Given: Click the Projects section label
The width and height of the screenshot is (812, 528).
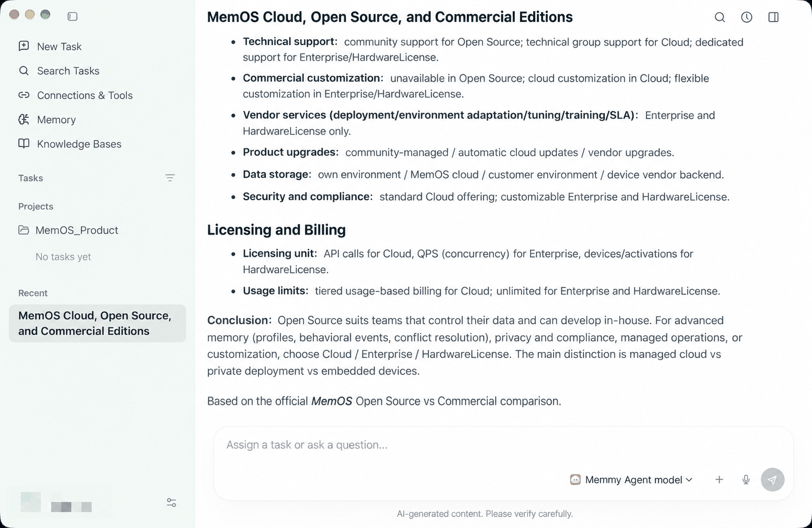Looking at the screenshot, I should [x=36, y=206].
